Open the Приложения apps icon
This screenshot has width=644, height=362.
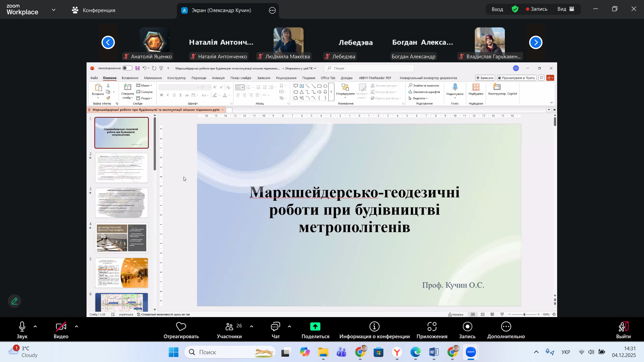(x=432, y=327)
